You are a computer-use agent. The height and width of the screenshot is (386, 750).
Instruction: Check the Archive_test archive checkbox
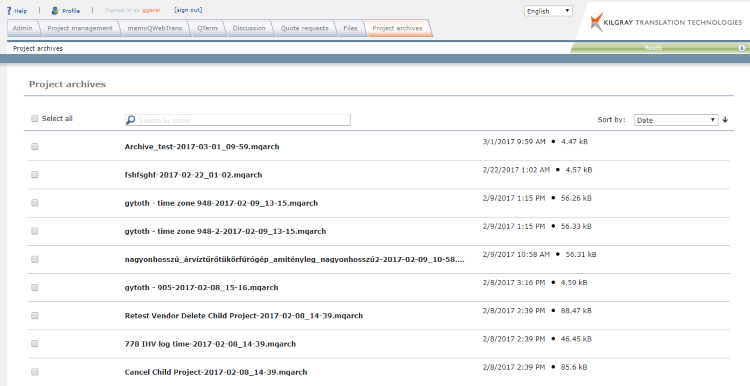(34, 147)
